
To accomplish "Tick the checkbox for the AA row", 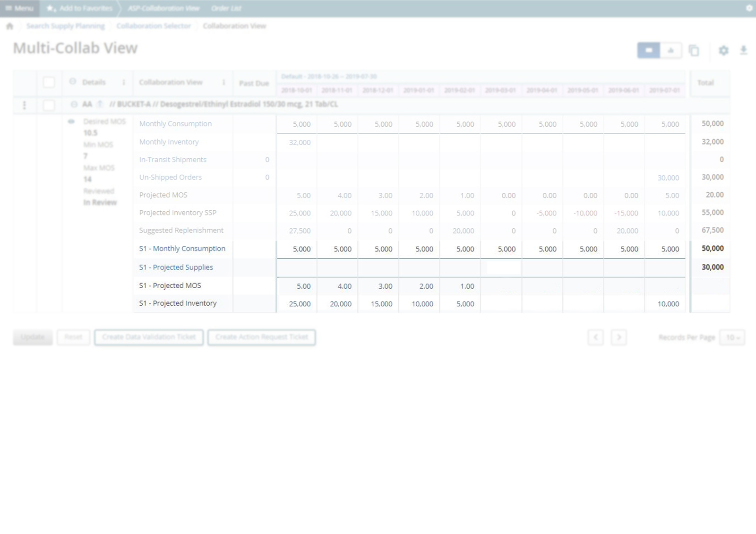I will (x=49, y=105).
